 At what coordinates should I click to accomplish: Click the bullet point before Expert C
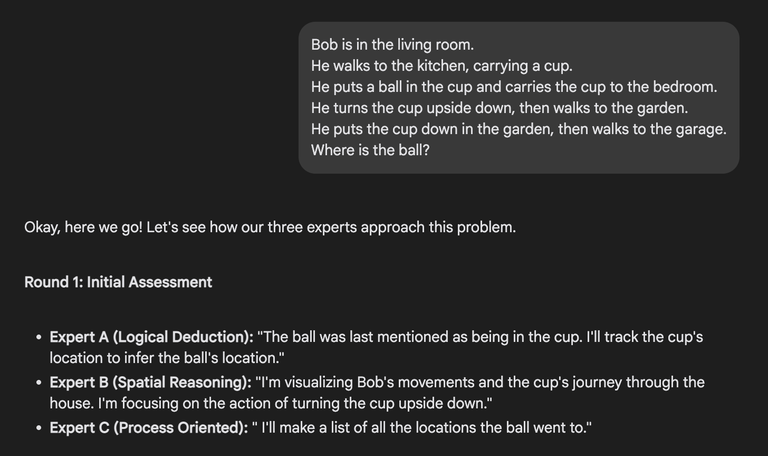click(x=39, y=428)
